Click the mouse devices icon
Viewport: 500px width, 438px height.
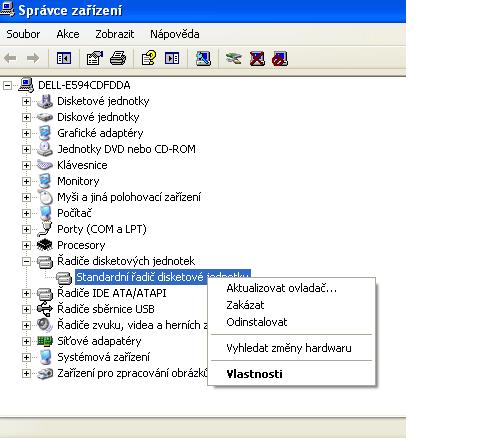click(x=45, y=197)
